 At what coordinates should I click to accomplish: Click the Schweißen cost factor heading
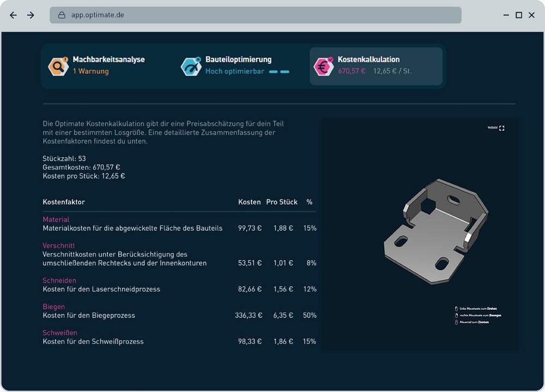click(x=60, y=333)
